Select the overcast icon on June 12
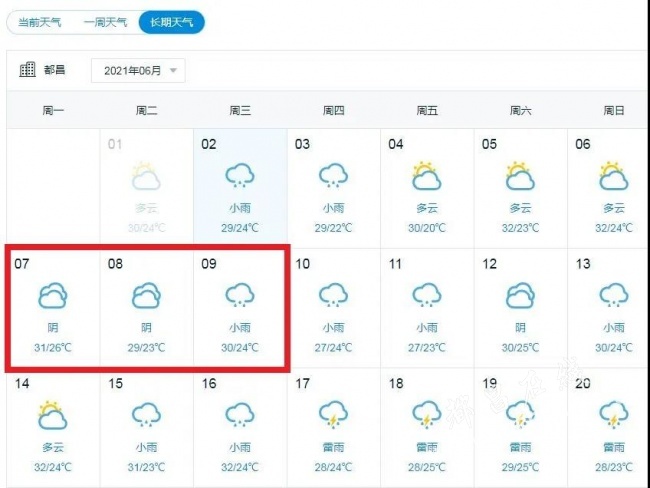650x488 pixels. pyautogui.click(x=520, y=296)
